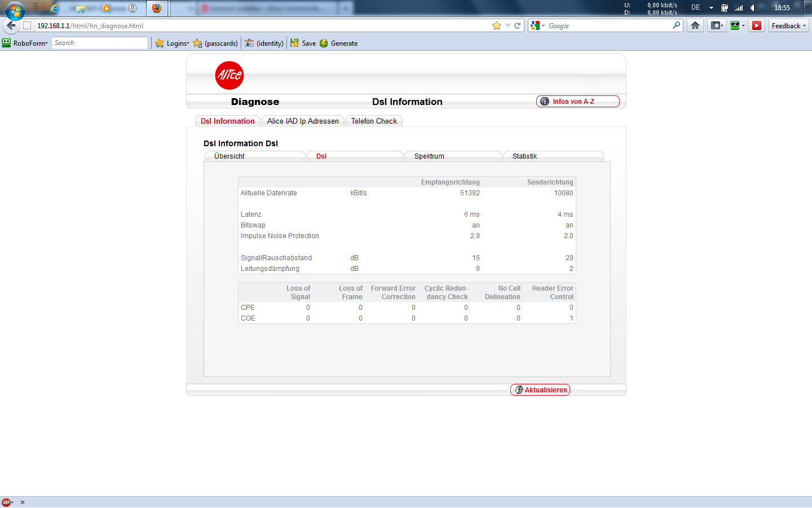
Task: Select the Spektrum sub-tab
Action: (429, 156)
